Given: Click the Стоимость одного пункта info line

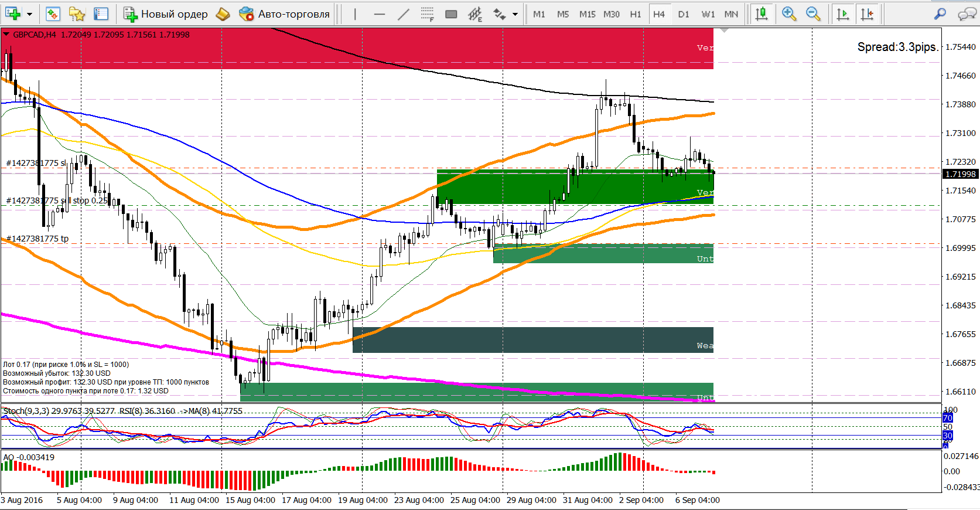Looking at the screenshot, I should pos(86,391).
